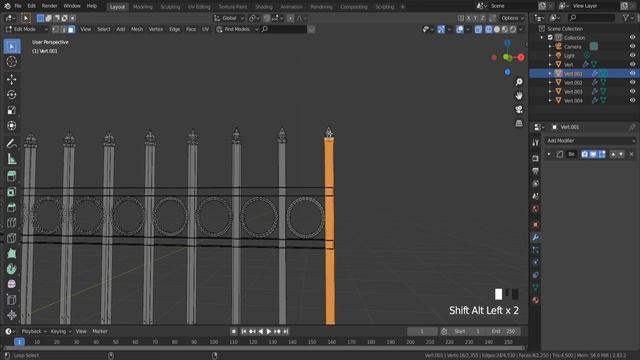640x360 pixels.
Task: Select the Edge Slide tool
Action: [x=12, y=300]
